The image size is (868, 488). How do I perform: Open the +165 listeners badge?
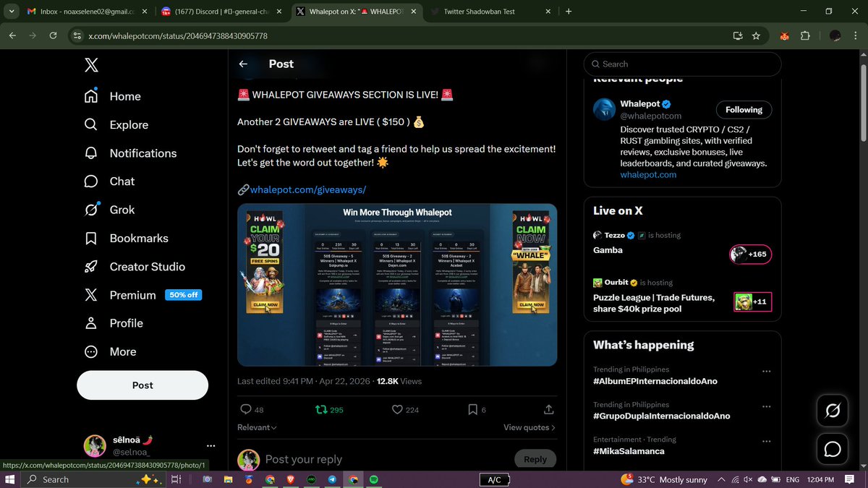tap(750, 254)
